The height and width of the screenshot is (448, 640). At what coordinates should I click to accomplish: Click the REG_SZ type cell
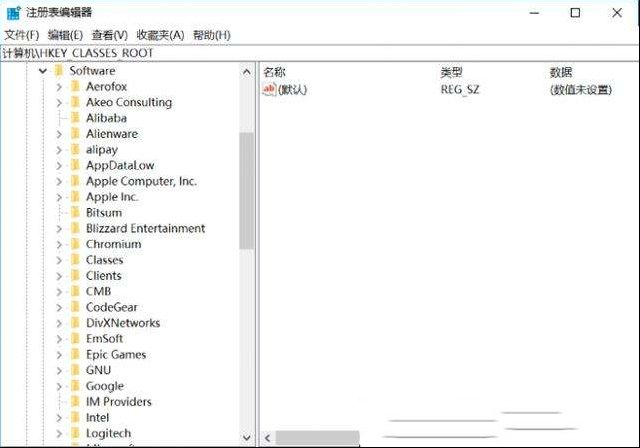pyautogui.click(x=460, y=89)
